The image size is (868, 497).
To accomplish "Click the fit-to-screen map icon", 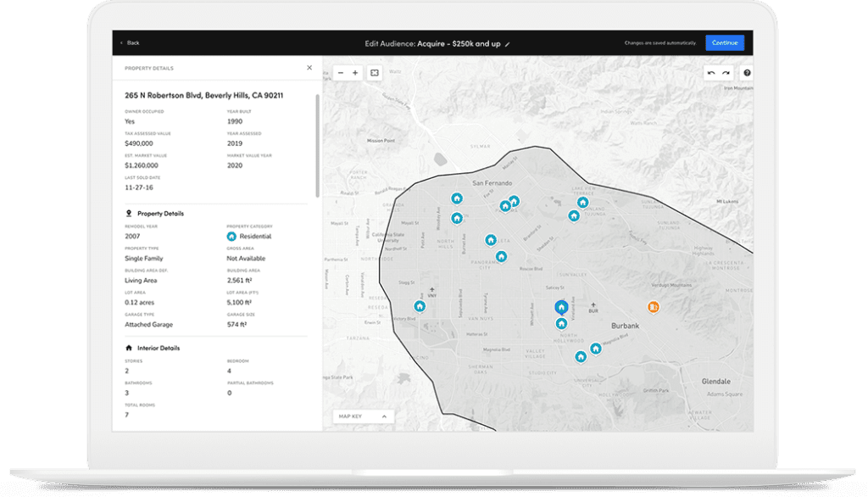I will tap(375, 73).
